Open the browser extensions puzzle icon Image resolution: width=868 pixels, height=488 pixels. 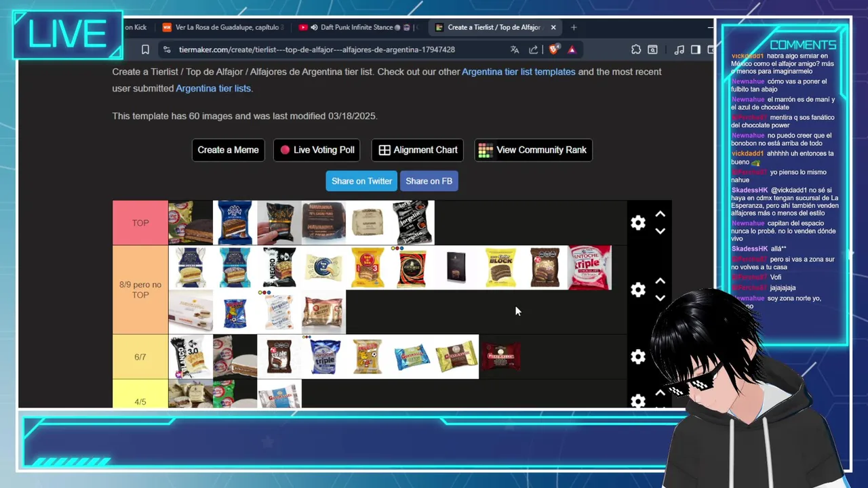(x=635, y=49)
